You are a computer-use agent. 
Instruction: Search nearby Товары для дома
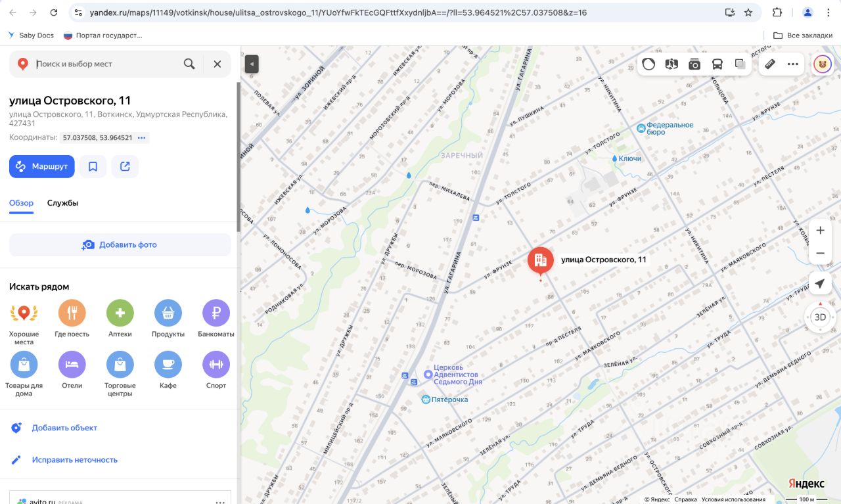pyautogui.click(x=24, y=373)
